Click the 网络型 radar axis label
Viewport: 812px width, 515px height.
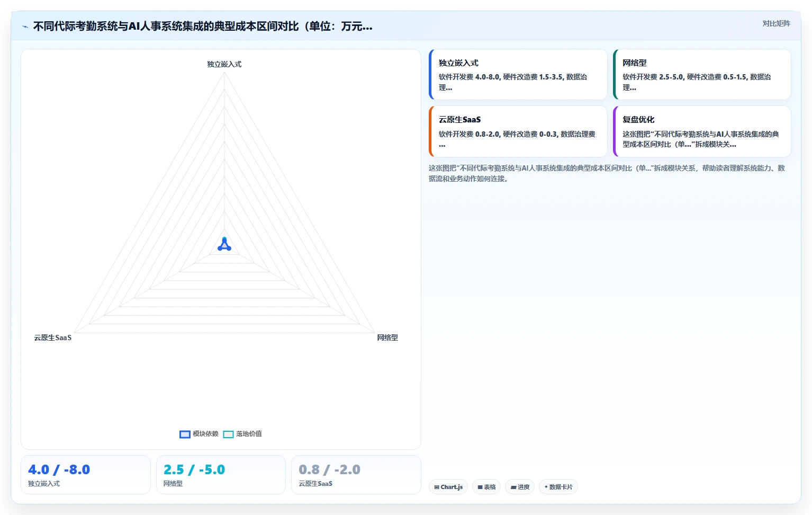tap(387, 338)
